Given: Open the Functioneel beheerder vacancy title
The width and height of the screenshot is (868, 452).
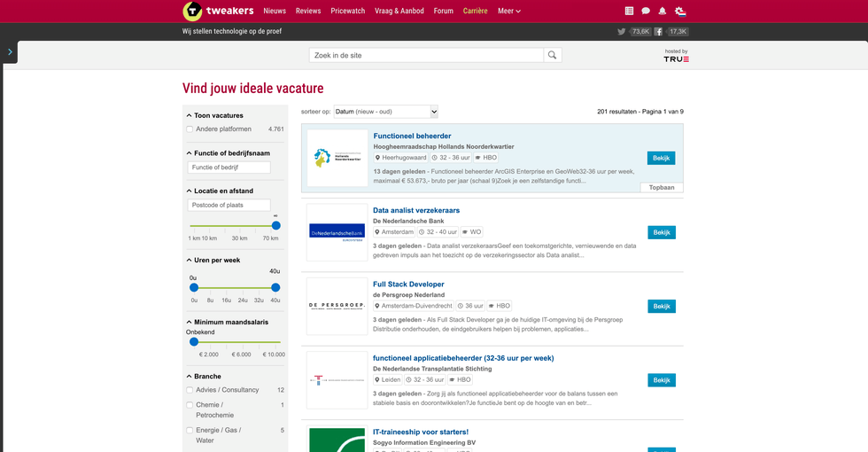Looking at the screenshot, I should coord(412,136).
